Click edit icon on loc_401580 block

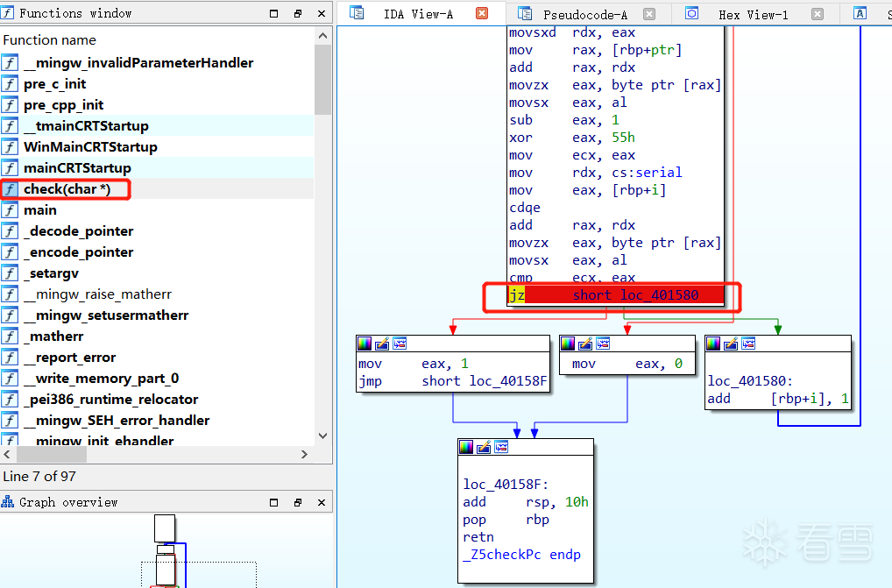[731, 344]
